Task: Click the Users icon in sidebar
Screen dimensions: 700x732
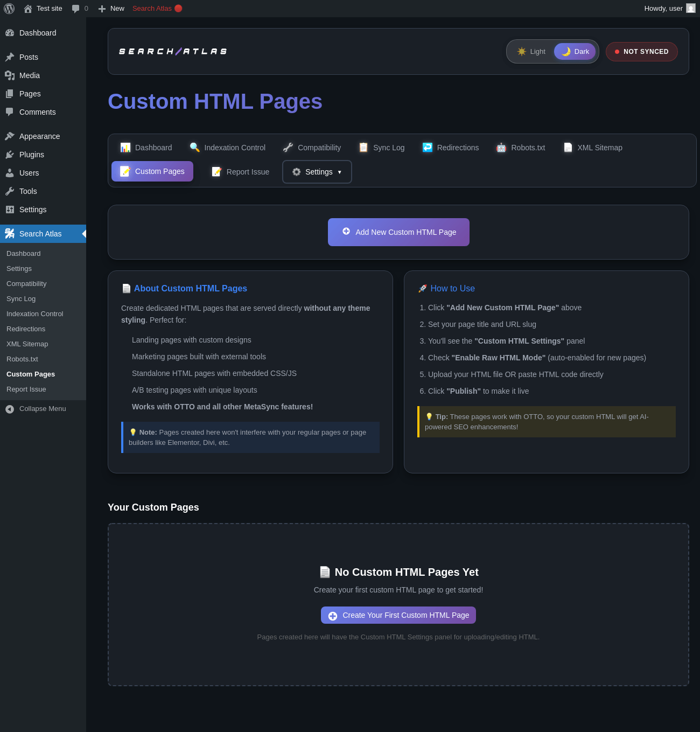Action: click(10, 173)
